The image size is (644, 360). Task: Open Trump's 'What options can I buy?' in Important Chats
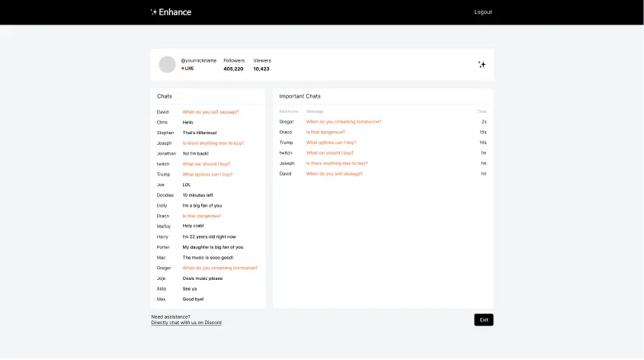tap(331, 143)
